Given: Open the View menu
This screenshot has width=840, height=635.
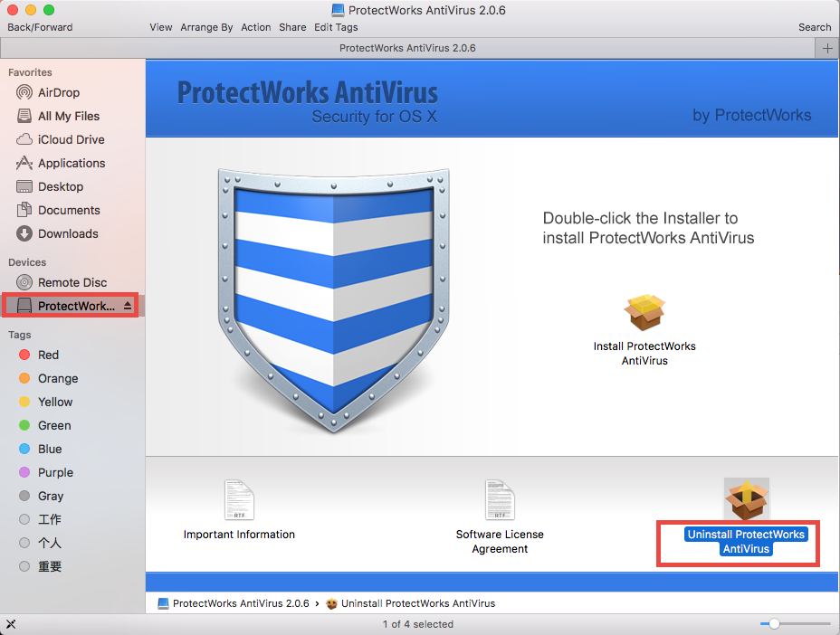Looking at the screenshot, I should point(160,27).
